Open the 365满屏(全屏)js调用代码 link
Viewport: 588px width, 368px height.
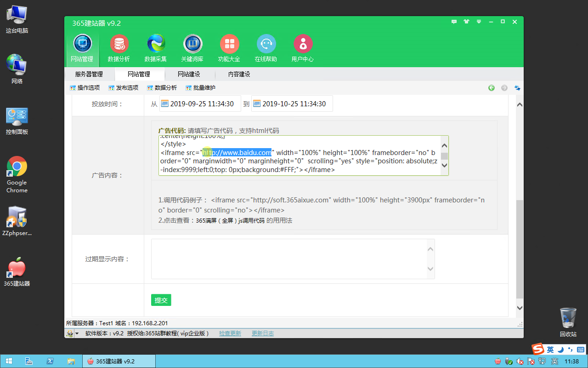tap(230, 220)
